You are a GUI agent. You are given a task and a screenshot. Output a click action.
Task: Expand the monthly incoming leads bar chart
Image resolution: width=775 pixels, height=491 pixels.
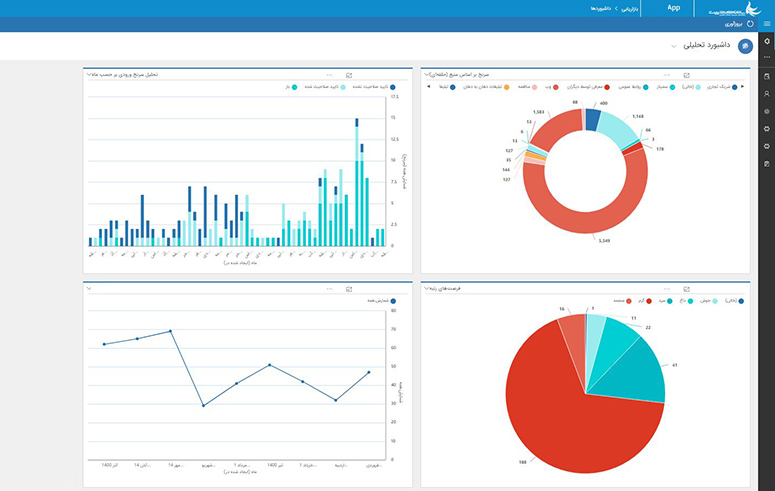[x=348, y=75]
